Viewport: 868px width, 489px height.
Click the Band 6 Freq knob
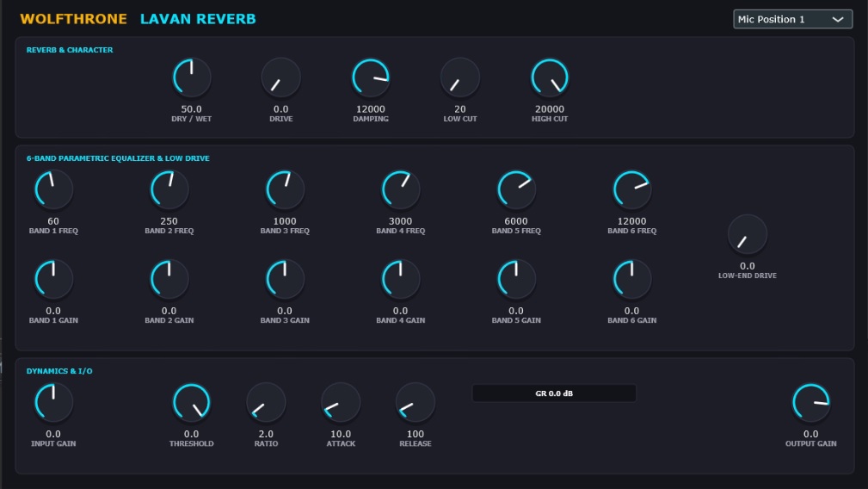point(631,189)
